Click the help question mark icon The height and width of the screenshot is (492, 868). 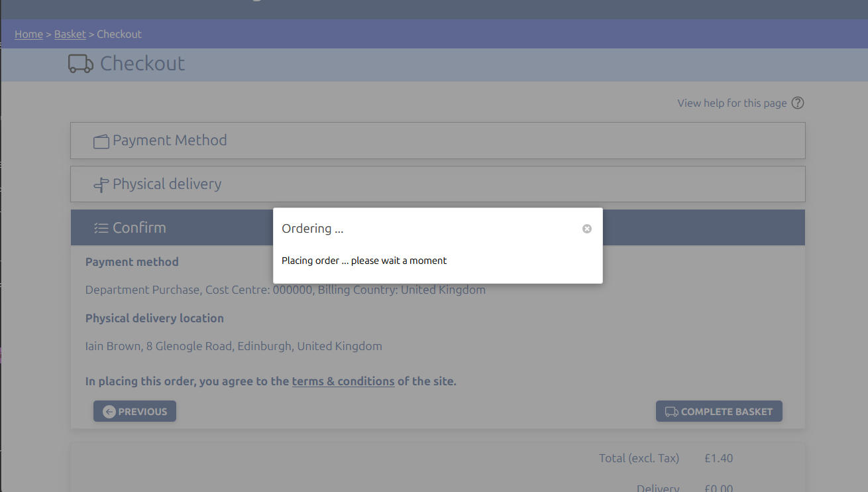pyautogui.click(x=798, y=103)
